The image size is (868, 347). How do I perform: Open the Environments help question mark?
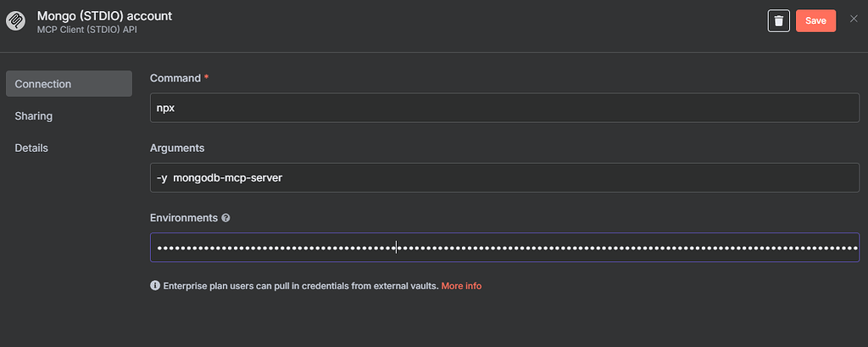point(225,218)
